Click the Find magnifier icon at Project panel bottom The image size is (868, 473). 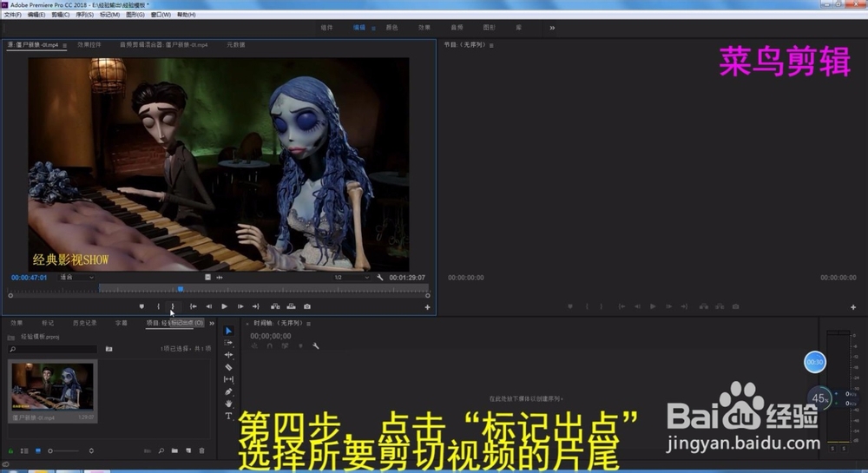click(x=161, y=451)
